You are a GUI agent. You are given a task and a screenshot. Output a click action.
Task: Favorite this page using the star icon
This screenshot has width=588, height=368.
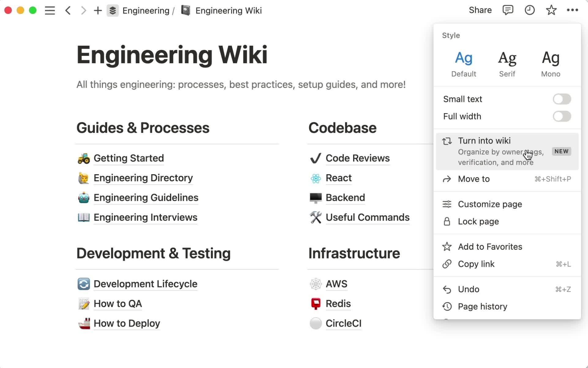coord(551,10)
